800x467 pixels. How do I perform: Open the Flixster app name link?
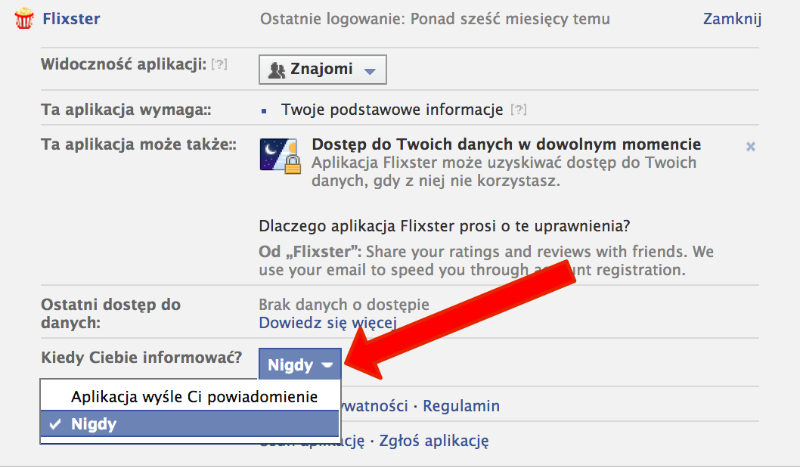point(71,19)
